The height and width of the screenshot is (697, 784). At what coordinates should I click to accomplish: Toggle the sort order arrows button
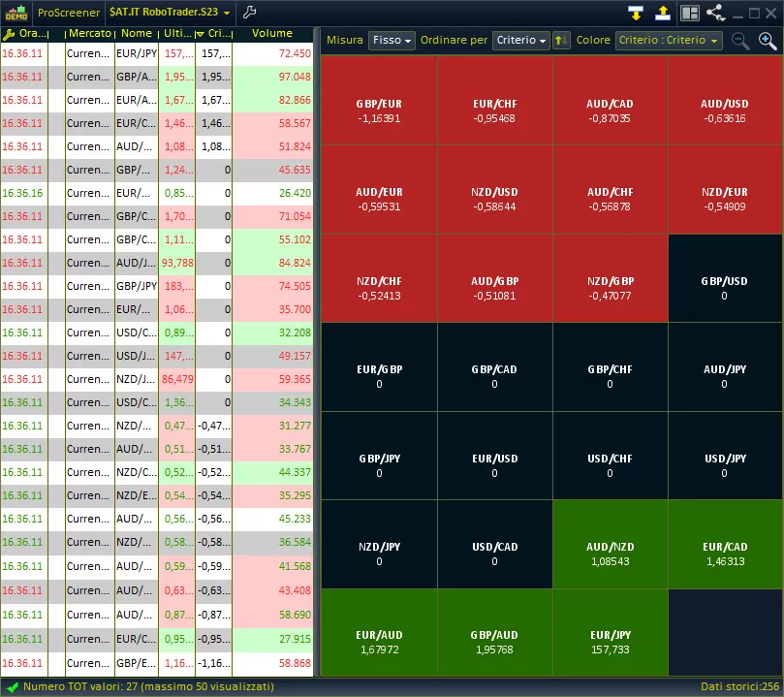point(561,41)
